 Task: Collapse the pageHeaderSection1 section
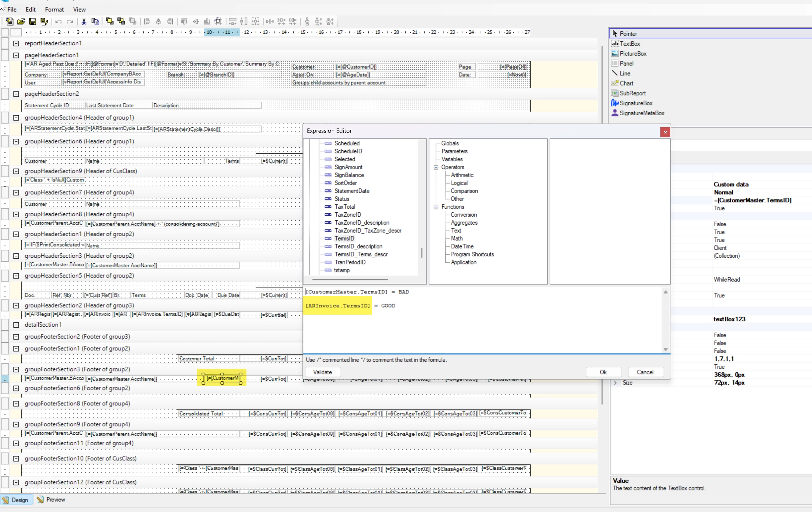click(x=16, y=55)
